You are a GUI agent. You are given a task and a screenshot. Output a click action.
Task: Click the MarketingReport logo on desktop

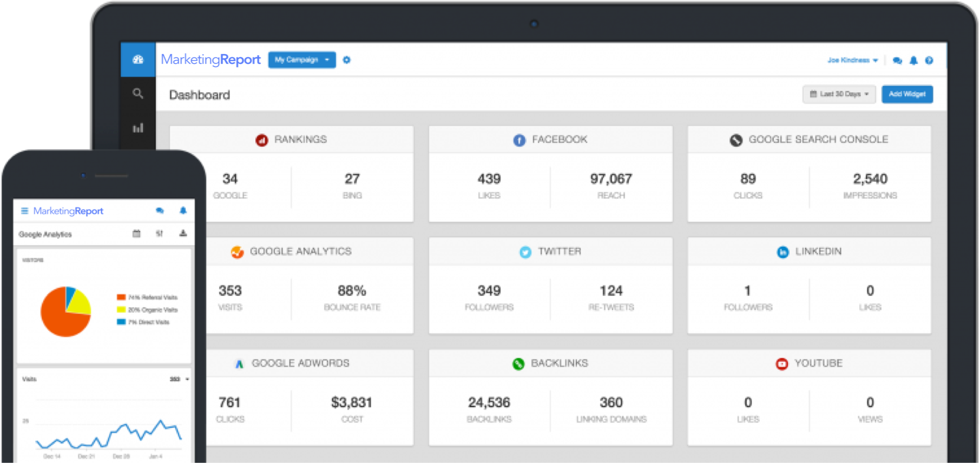(x=211, y=59)
